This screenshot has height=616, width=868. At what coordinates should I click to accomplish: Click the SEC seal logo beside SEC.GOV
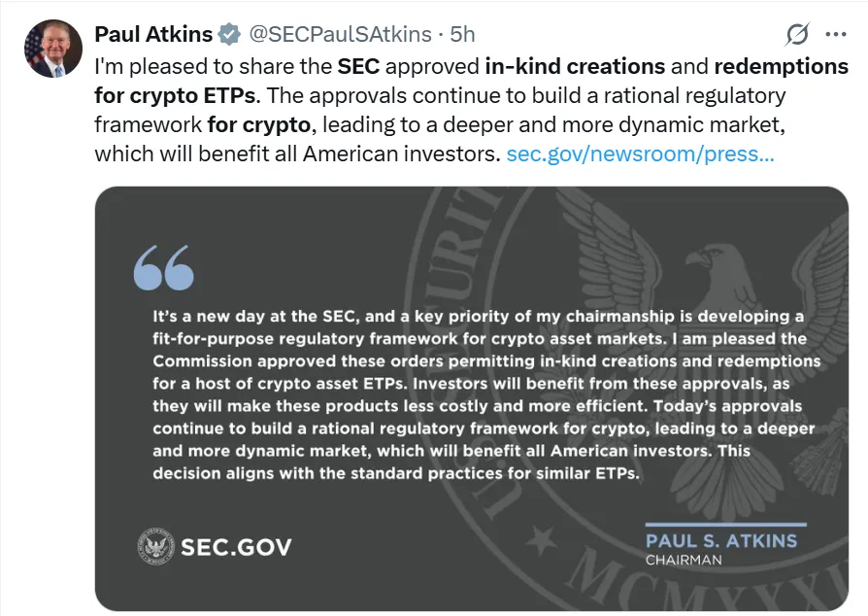155,545
